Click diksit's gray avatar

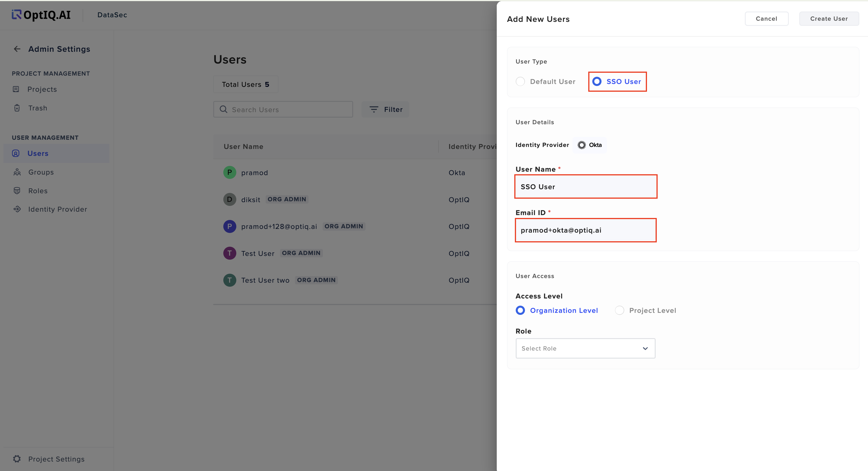pos(229,199)
